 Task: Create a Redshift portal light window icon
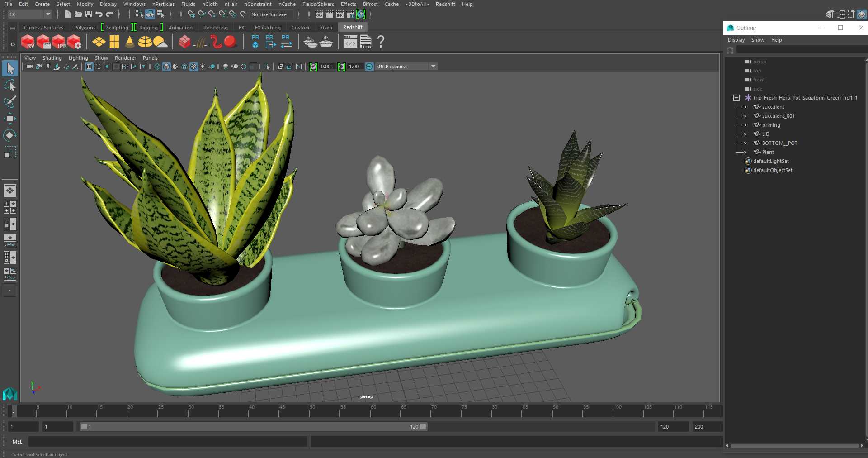[114, 42]
